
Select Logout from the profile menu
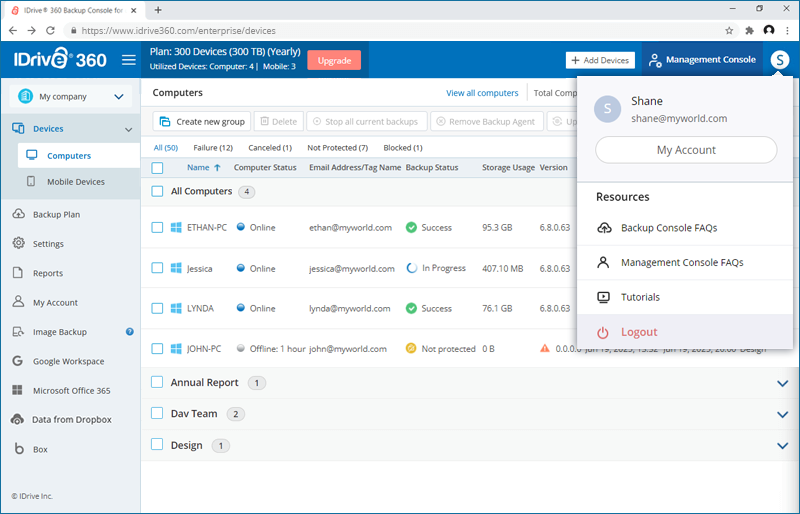685,332
